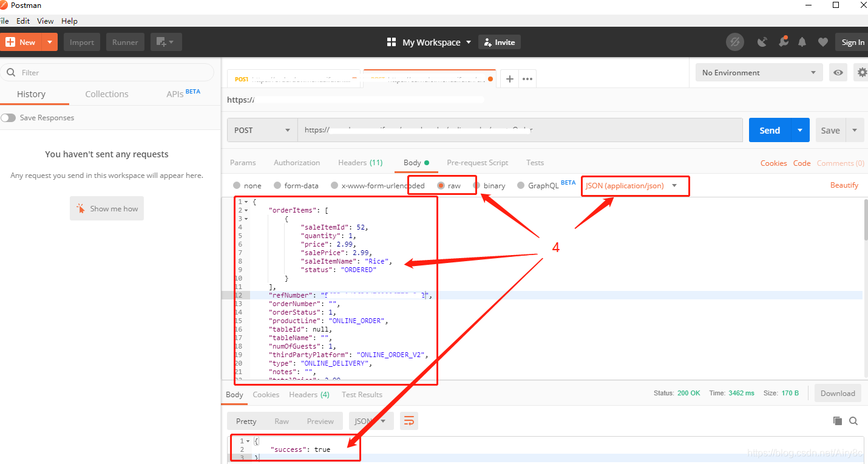This screenshot has height=464, width=868.
Task: Open the satellite capture requests icon
Action: pyautogui.click(x=762, y=42)
